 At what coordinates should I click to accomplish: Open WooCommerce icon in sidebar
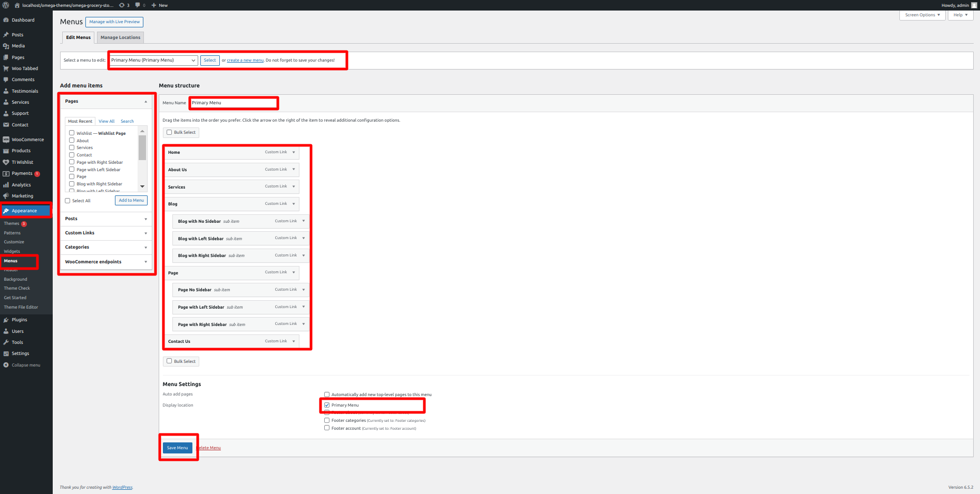point(6,140)
